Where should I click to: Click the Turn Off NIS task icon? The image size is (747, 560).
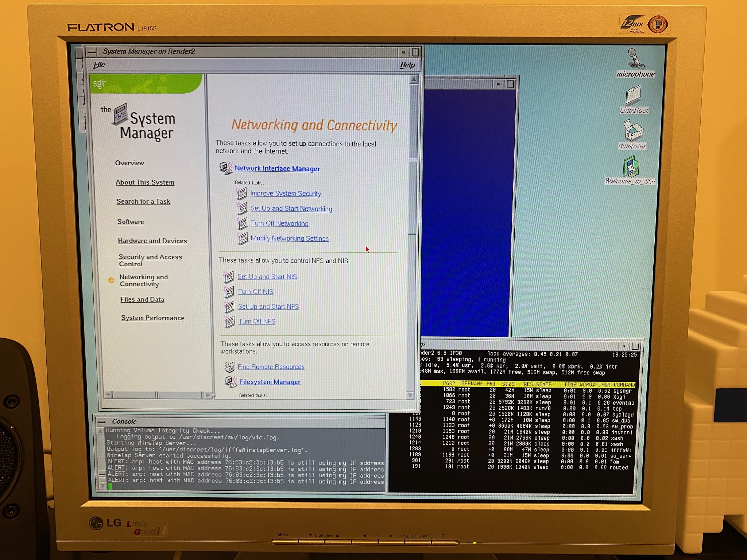point(229,292)
